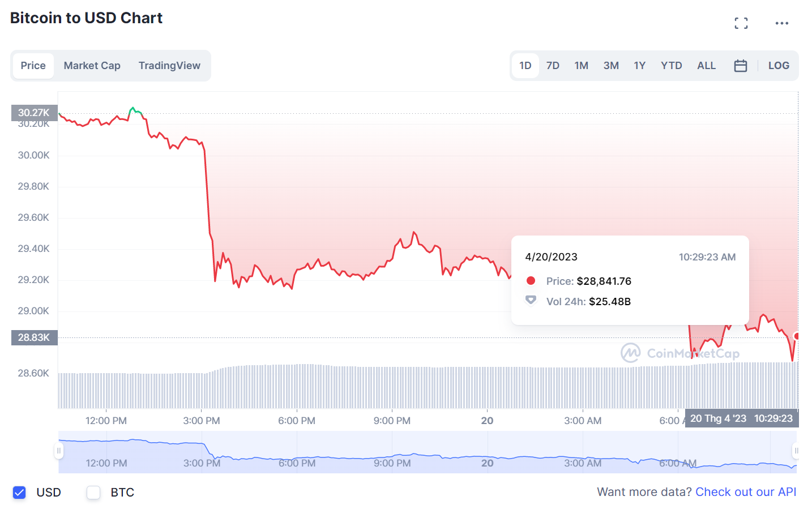Screen dimensions: 812x509
Task: Click the 28.83K current price label
Action: pos(34,337)
